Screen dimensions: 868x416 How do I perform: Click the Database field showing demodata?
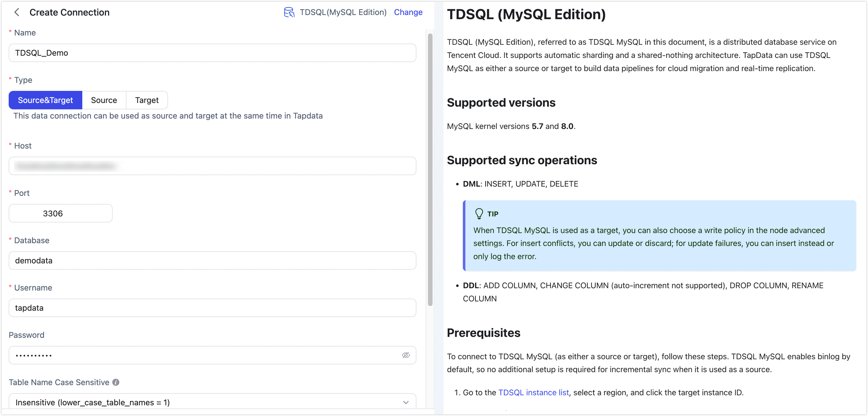click(x=212, y=261)
